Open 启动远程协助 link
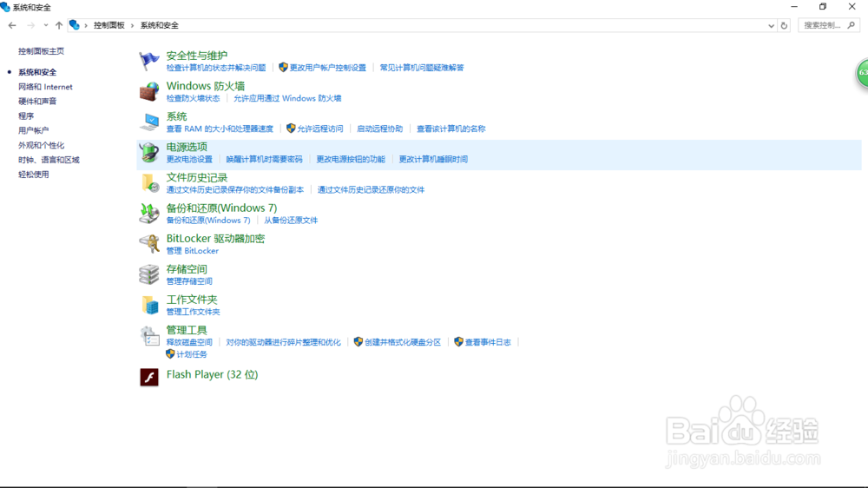 click(x=380, y=129)
